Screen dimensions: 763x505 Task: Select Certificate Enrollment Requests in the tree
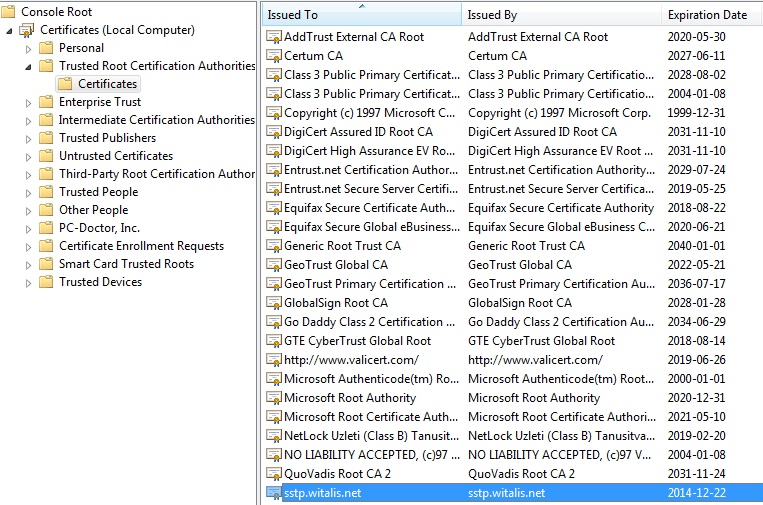[x=142, y=246]
